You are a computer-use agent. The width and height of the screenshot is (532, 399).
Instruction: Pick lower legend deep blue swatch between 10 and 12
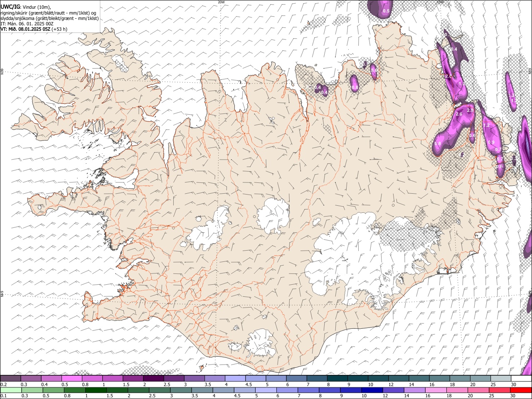pos(371,390)
